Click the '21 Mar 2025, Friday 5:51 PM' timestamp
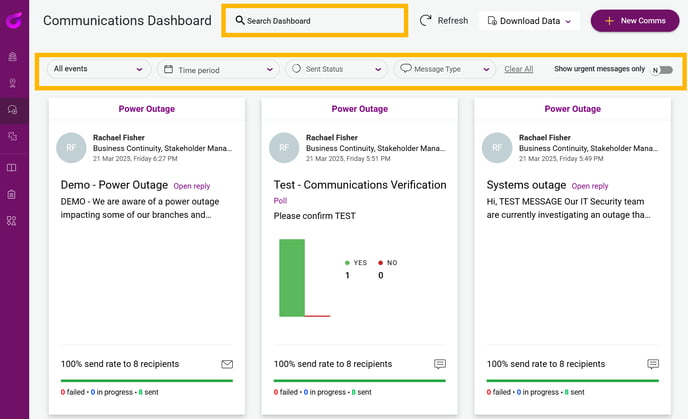 click(348, 159)
